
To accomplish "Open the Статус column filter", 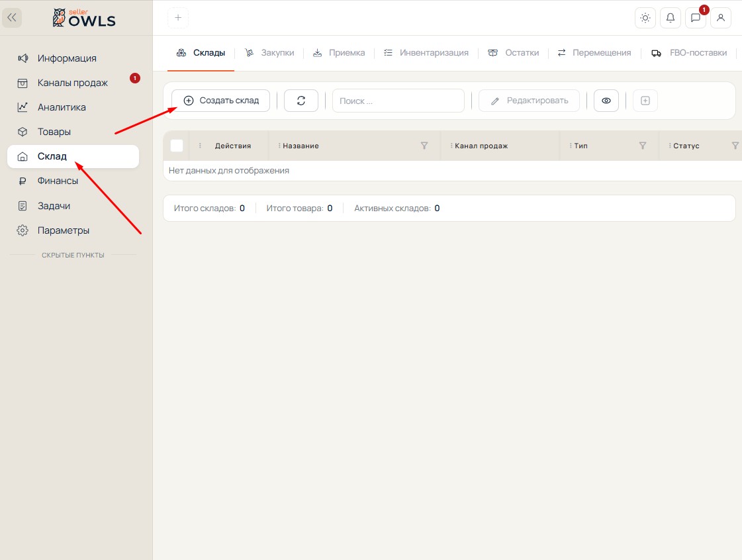I will pyautogui.click(x=735, y=146).
